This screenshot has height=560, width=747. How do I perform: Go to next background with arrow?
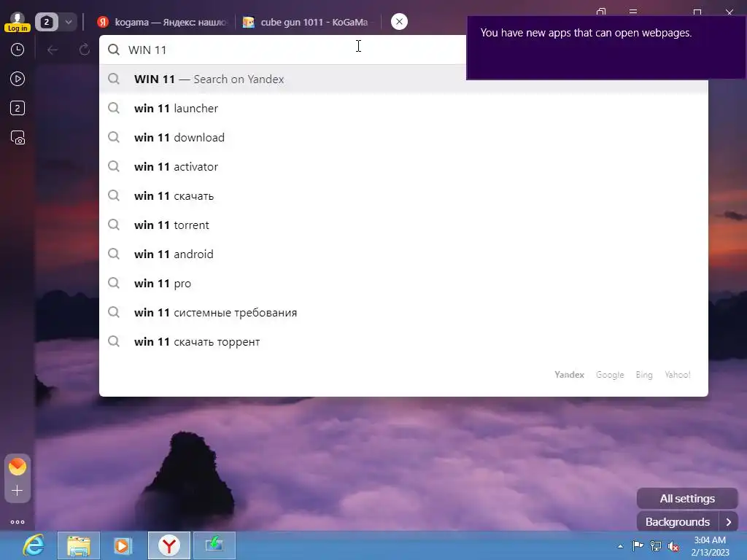(729, 522)
